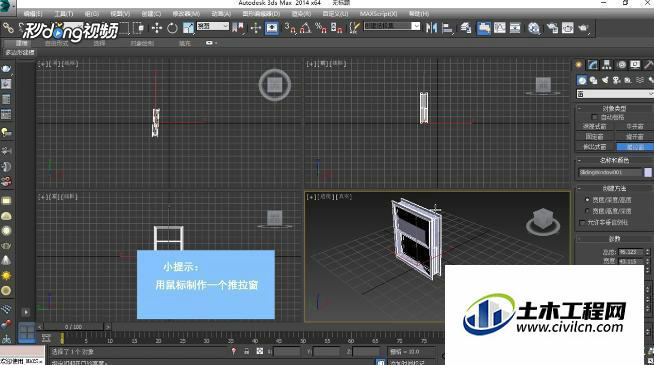Toggle the Angle Snap icon
The width and height of the screenshot is (654, 365).
coord(305,28)
